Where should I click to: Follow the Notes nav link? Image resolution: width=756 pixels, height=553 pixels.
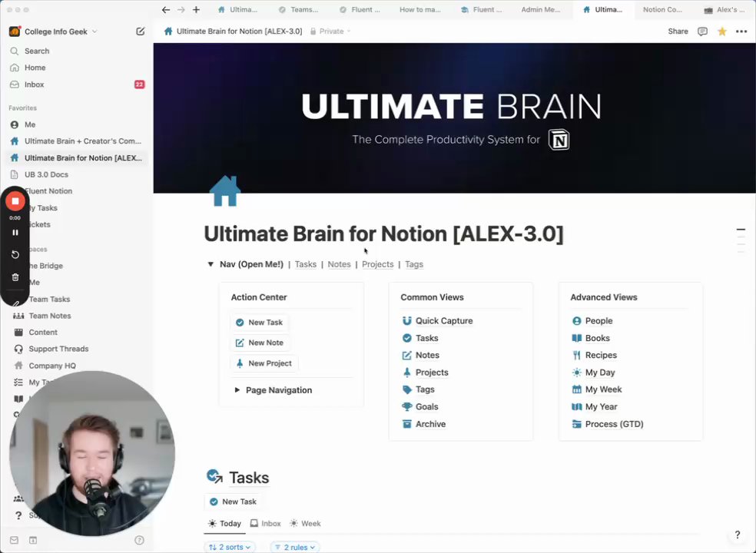(x=339, y=264)
